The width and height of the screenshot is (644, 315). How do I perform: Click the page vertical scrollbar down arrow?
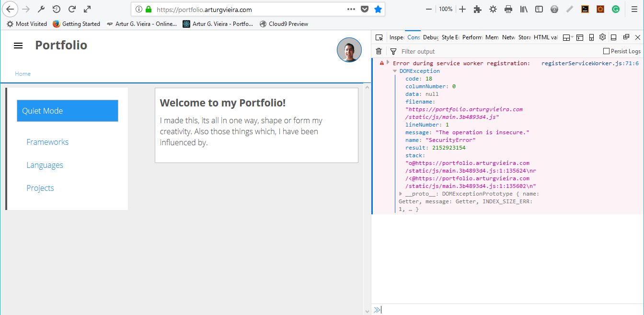click(367, 311)
